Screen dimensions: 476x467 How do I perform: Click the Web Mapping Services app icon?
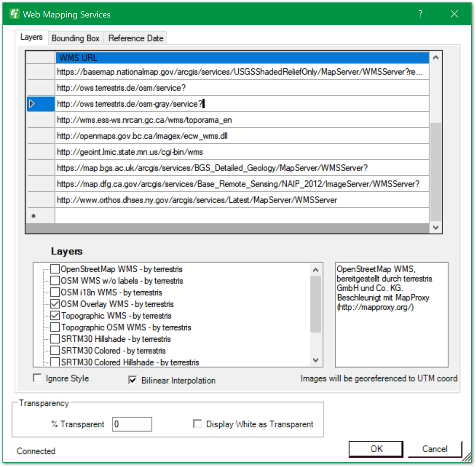pyautogui.click(x=14, y=14)
